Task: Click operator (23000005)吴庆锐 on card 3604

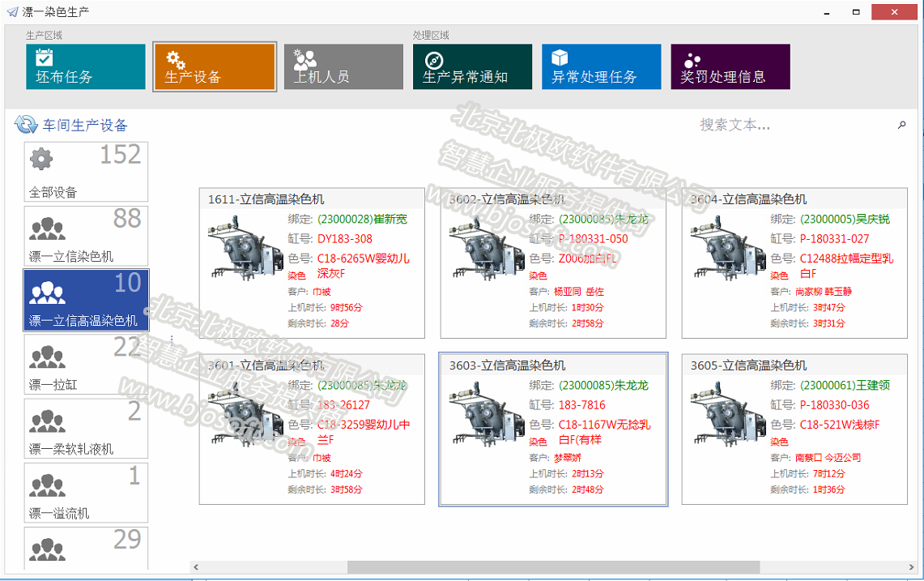Action: (845, 220)
